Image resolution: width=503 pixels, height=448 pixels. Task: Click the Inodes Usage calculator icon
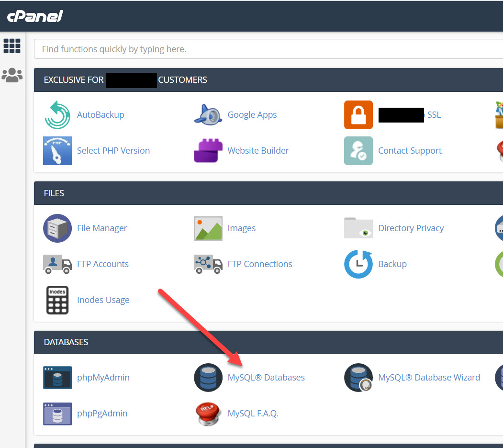click(x=57, y=300)
